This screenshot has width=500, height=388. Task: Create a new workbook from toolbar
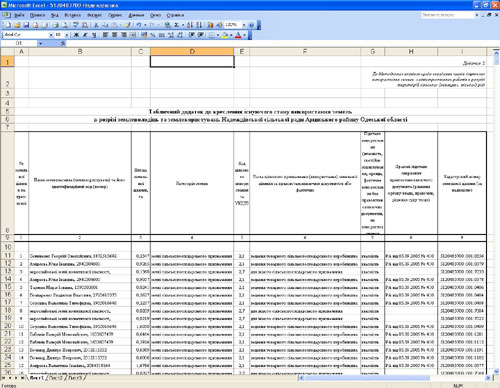8,25
